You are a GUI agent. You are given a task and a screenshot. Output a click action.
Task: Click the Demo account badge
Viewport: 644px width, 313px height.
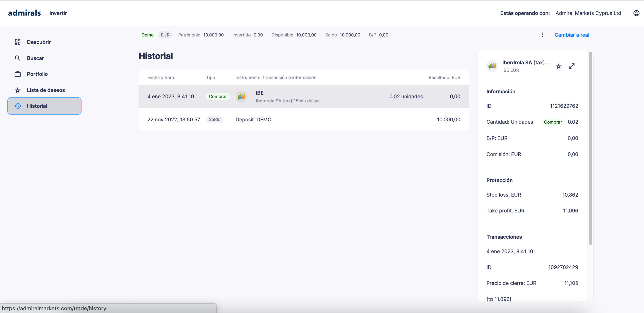point(147,35)
